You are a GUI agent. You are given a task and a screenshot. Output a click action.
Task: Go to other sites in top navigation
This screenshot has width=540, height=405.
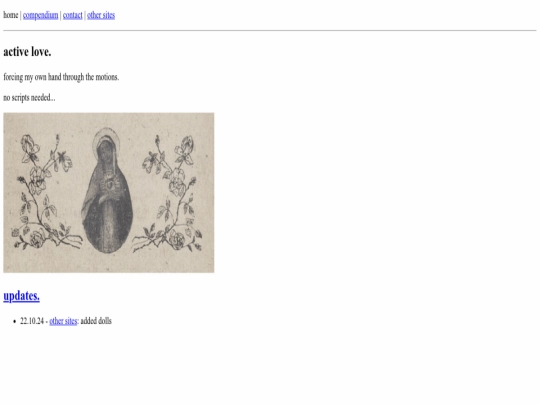pos(101,15)
